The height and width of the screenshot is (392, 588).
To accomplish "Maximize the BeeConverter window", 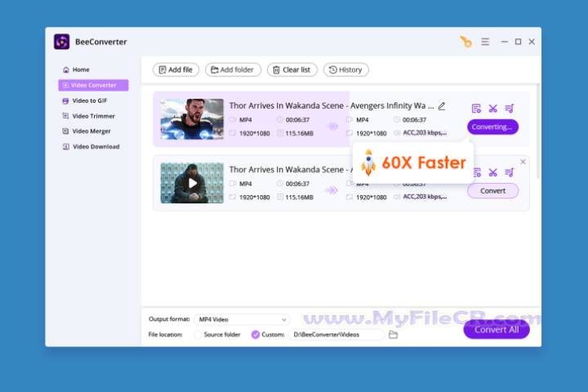I will coord(519,42).
